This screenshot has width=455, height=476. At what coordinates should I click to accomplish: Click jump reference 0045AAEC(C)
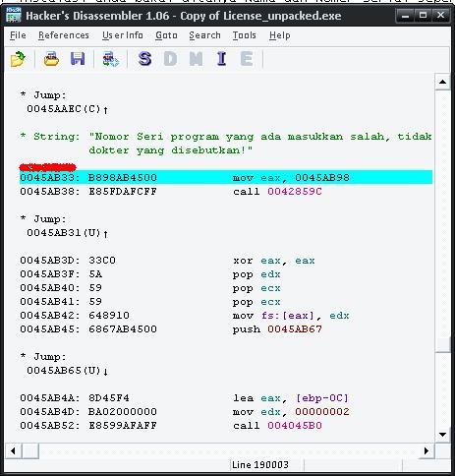[67, 109]
